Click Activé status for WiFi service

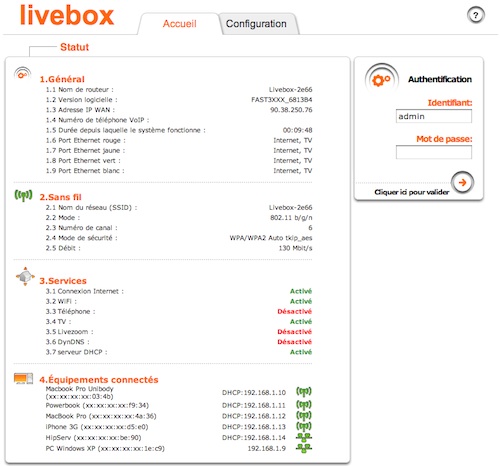click(301, 301)
